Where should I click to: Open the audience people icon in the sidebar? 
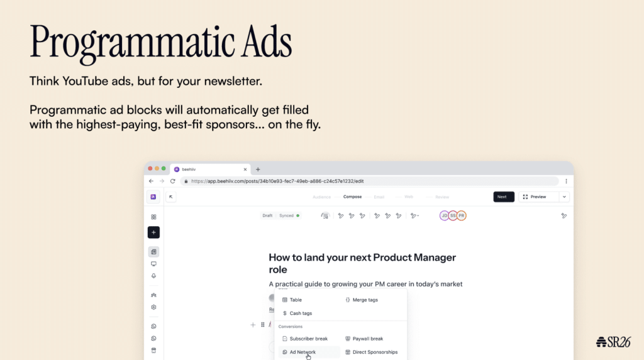(153, 295)
